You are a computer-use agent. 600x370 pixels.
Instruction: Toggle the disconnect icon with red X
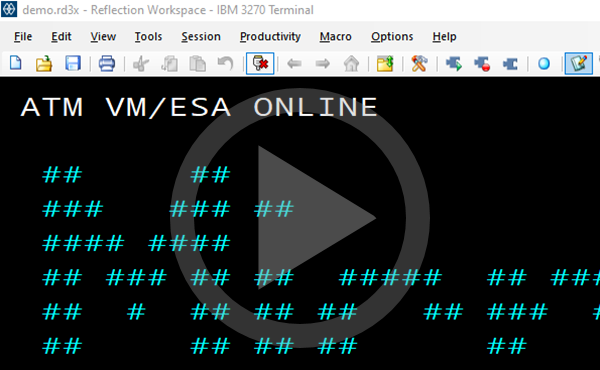pos(260,64)
